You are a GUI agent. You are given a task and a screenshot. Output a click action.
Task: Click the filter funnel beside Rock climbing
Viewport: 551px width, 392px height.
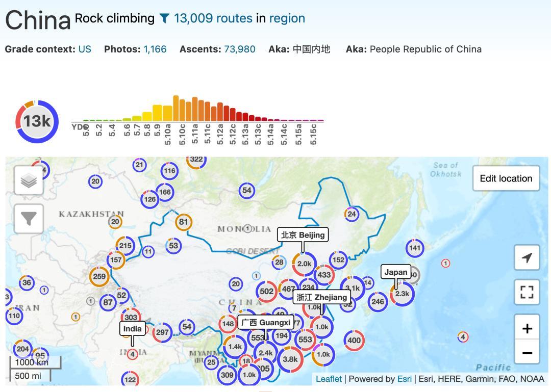(x=164, y=18)
